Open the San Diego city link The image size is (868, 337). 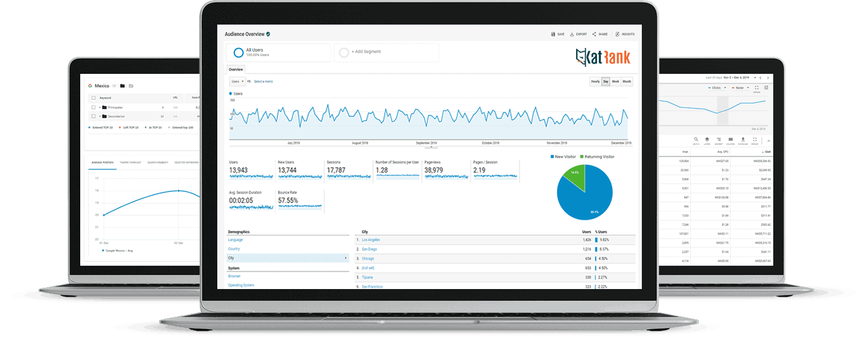pyautogui.click(x=370, y=249)
